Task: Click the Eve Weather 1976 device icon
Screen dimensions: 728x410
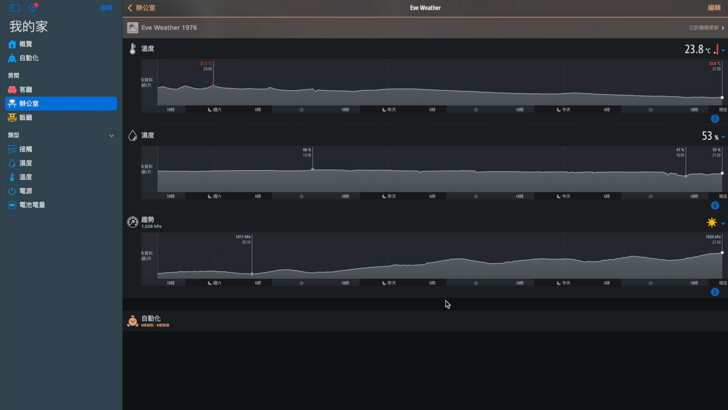Action: tap(133, 28)
